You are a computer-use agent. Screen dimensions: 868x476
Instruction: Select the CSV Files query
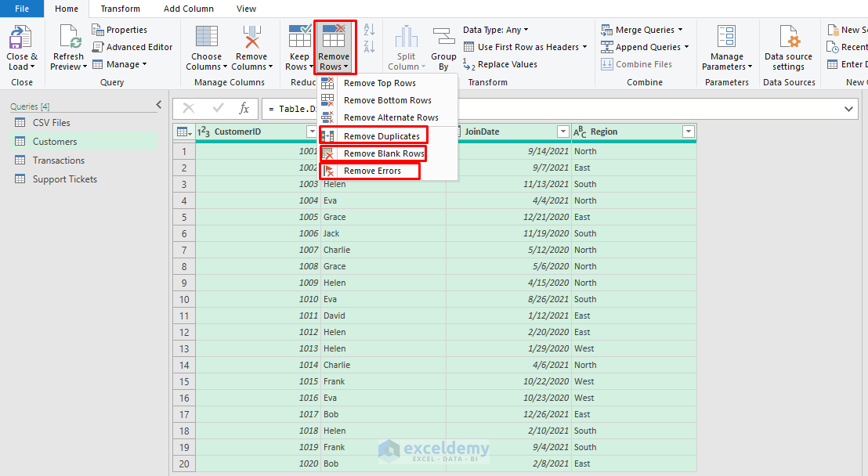click(x=84, y=123)
